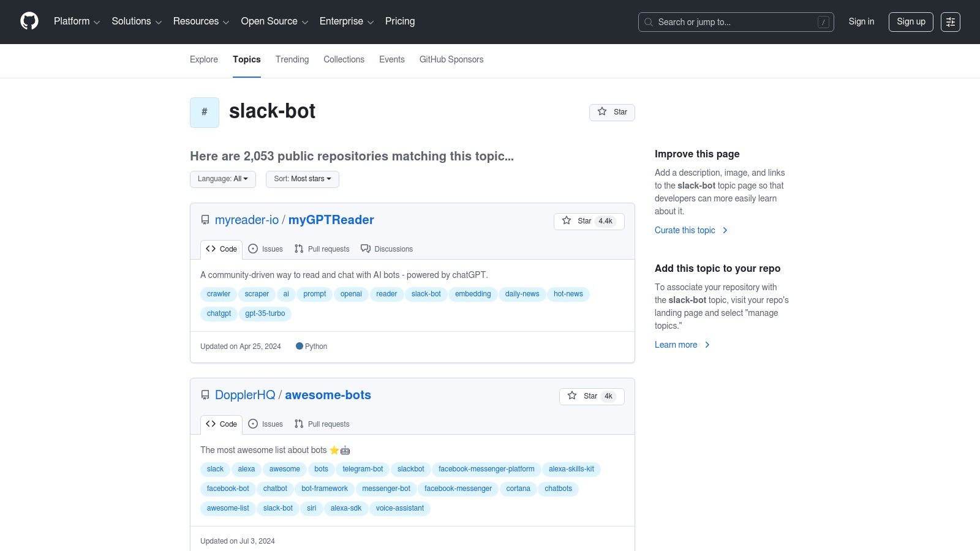This screenshot has width=980, height=551.
Task: Click the slackbot topic tag
Action: coord(411,470)
